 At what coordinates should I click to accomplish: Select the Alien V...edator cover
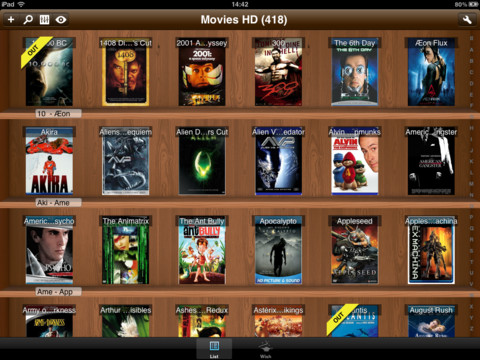point(278,161)
